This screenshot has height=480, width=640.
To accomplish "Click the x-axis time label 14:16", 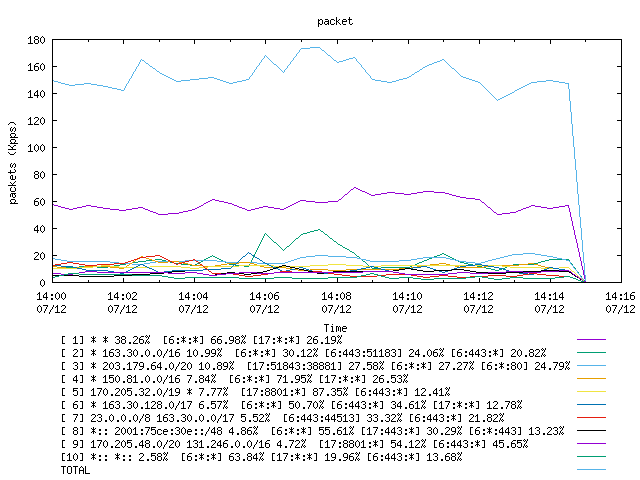I will (x=620, y=296).
